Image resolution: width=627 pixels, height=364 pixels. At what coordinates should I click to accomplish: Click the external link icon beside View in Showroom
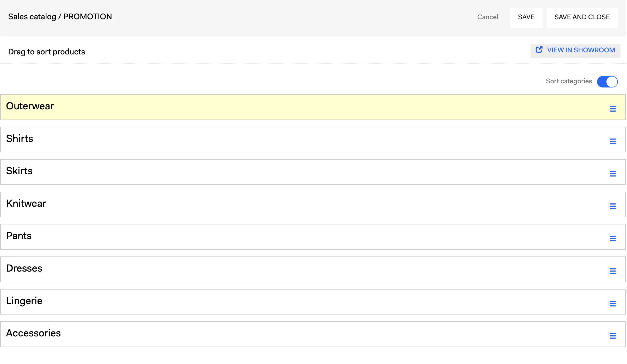(x=539, y=50)
